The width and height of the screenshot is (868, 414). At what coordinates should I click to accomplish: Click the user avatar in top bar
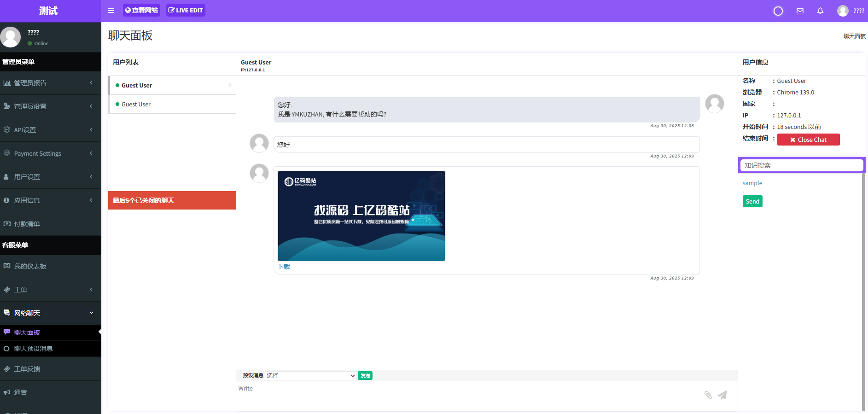[x=842, y=11]
